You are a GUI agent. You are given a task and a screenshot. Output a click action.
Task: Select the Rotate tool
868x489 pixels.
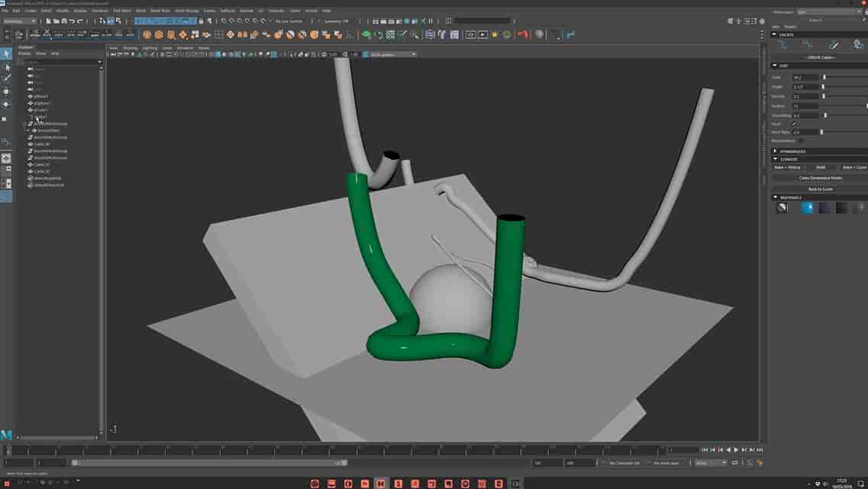[7, 101]
